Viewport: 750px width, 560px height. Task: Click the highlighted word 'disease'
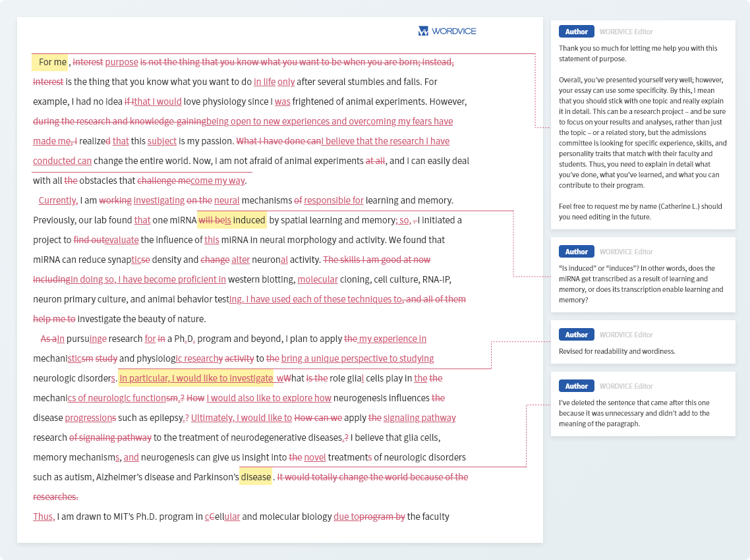(x=256, y=476)
